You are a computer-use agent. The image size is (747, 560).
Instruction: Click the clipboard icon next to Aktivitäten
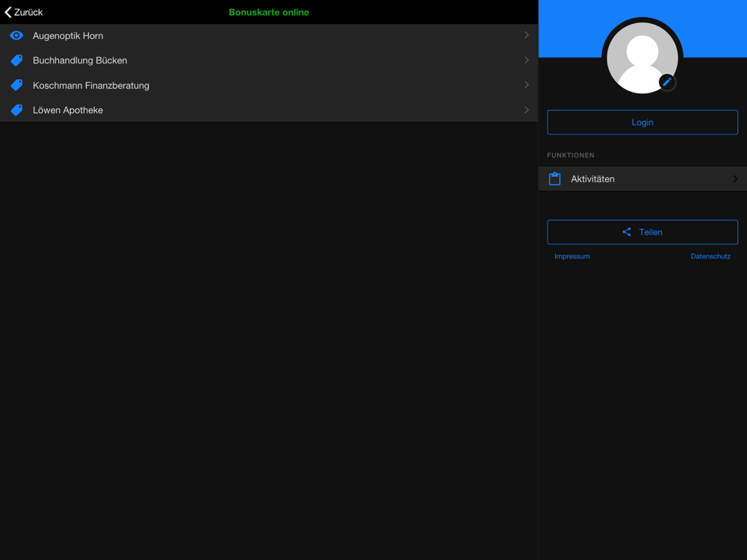click(x=554, y=179)
